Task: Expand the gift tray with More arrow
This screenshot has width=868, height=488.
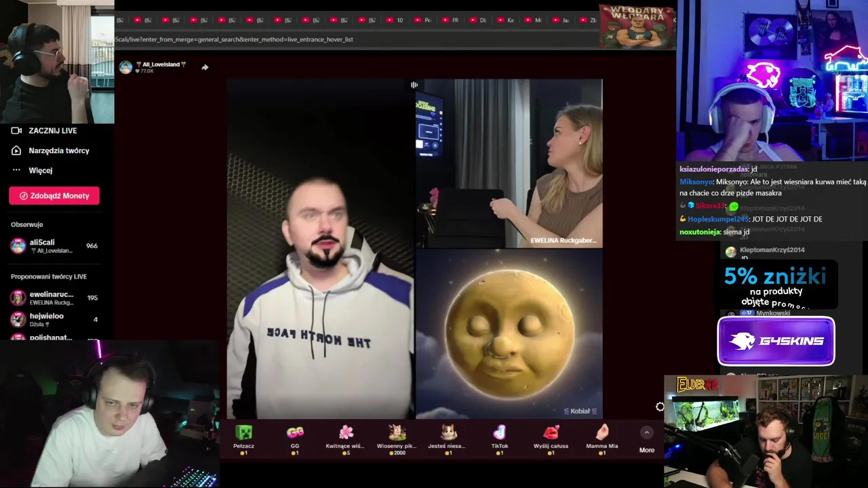Action: click(x=646, y=432)
